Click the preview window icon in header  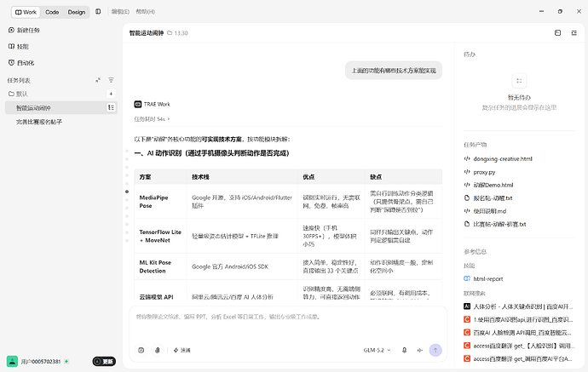pyautogui.click(x=557, y=33)
